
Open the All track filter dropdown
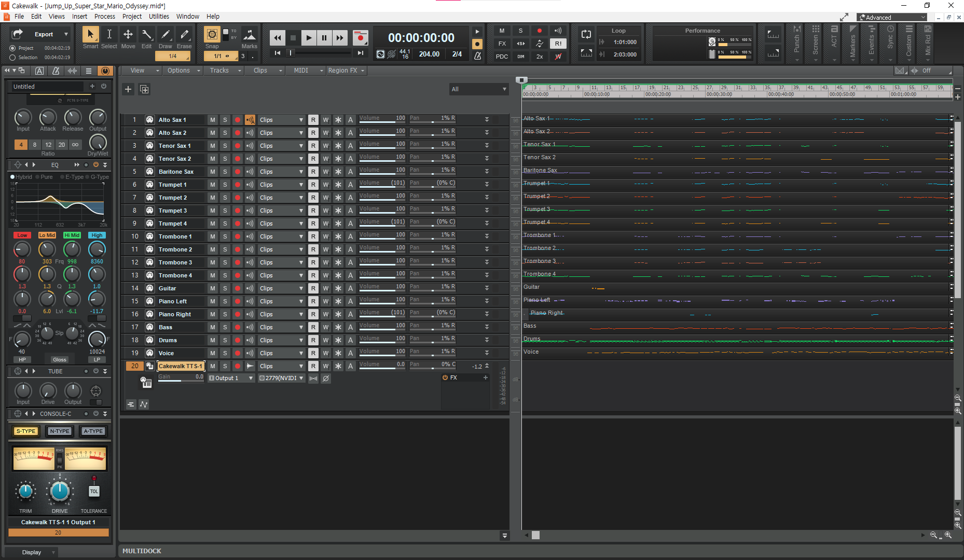(478, 89)
